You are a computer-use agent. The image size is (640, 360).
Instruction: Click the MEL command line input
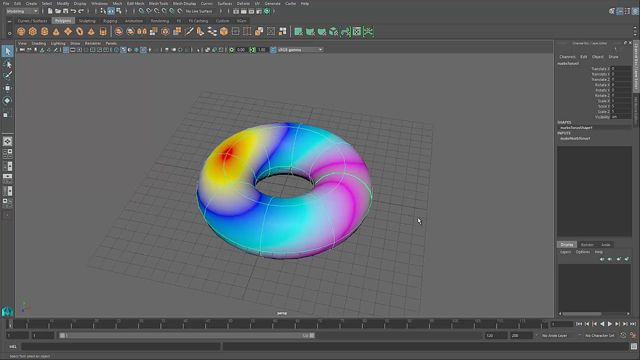pyautogui.click(x=121, y=347)
